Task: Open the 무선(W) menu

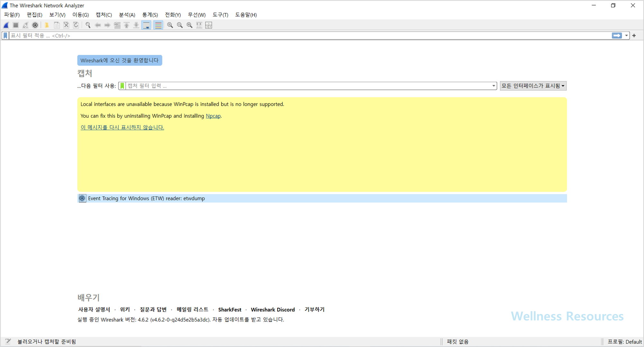Action: (197, 15)
